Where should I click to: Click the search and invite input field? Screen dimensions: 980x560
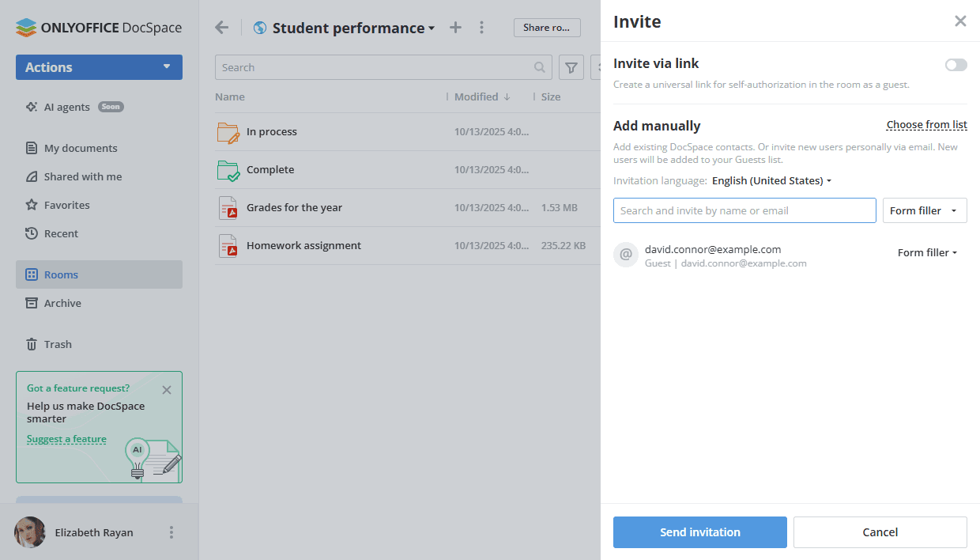(744, 210)
